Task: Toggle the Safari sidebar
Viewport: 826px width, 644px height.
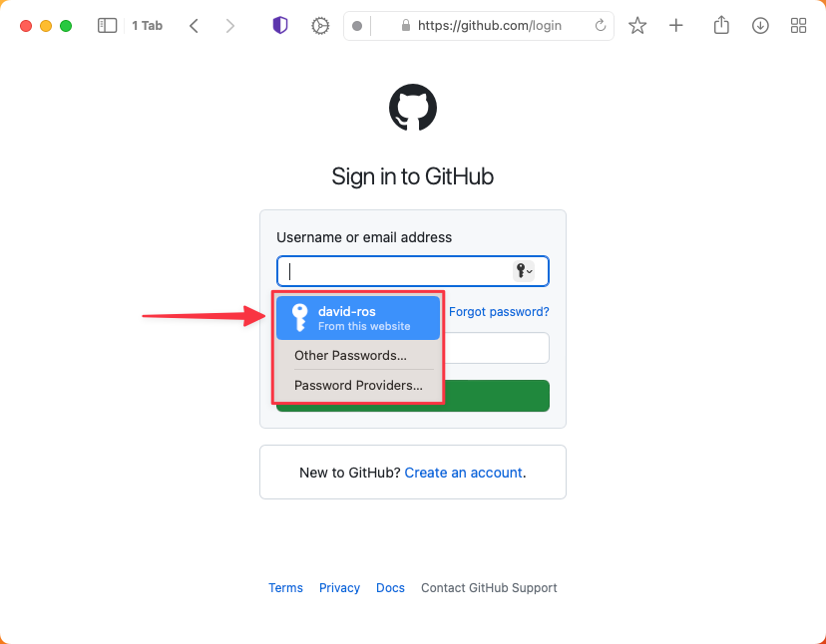Action: pyautogui.click(x=107, y=25)
